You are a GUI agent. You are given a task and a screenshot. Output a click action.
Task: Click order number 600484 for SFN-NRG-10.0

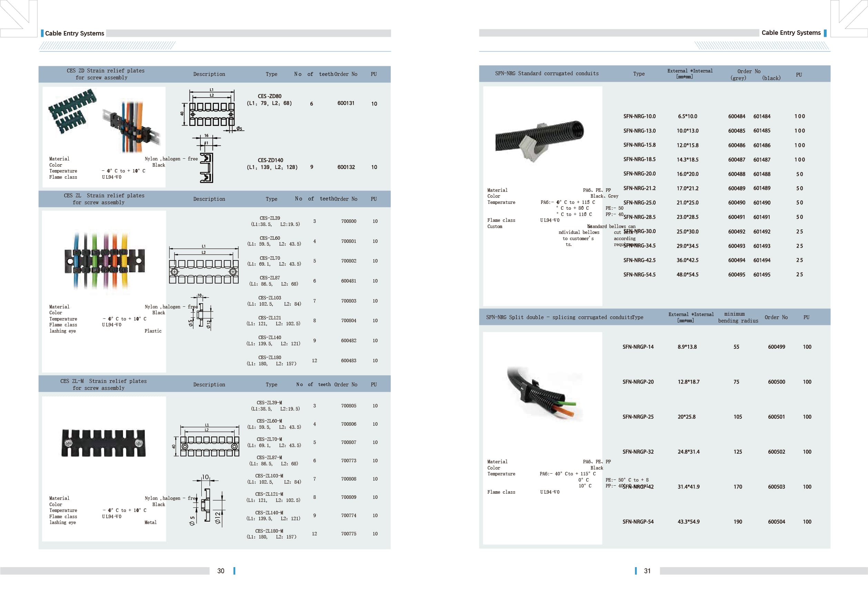coord(736,116)
